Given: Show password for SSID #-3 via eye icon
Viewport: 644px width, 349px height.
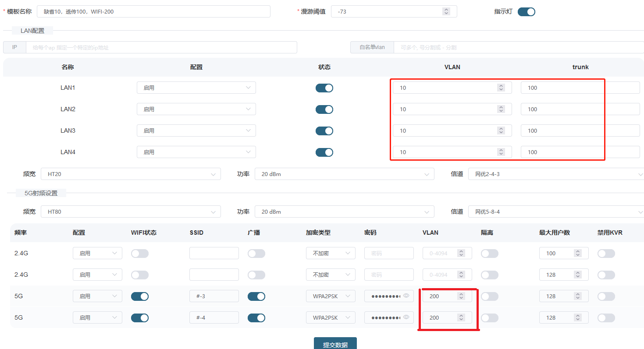Looking at the screenshot, I should (406, 296).
